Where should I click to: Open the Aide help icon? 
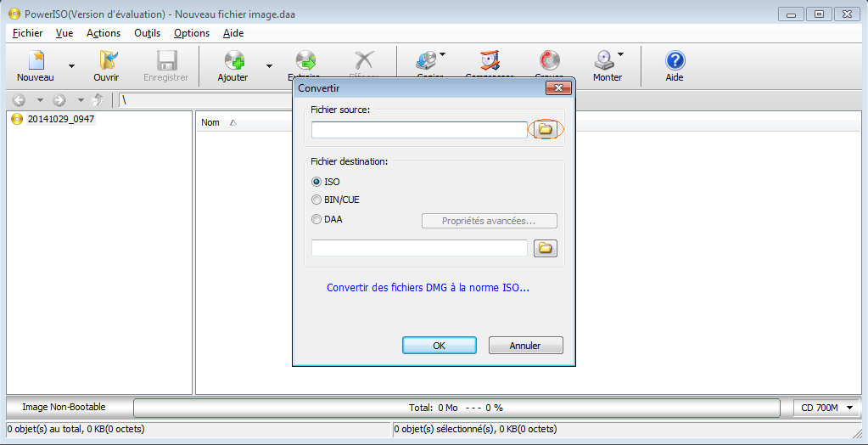point(675,60)
